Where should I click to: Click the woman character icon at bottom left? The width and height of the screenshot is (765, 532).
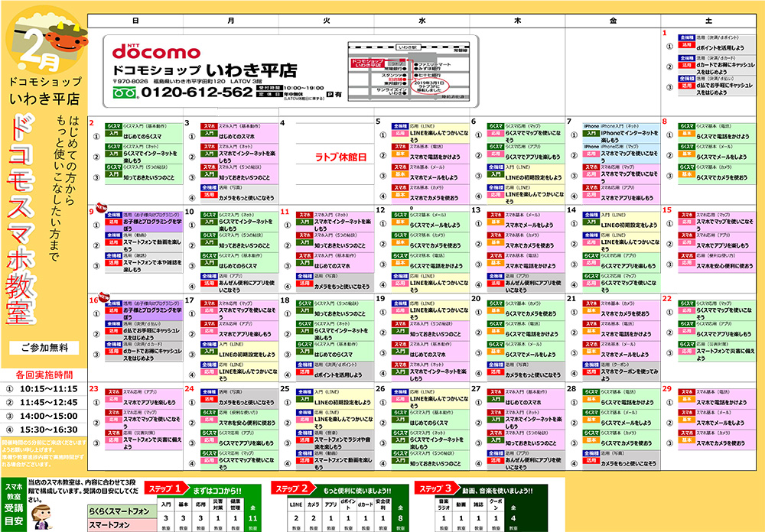point(41,517)
